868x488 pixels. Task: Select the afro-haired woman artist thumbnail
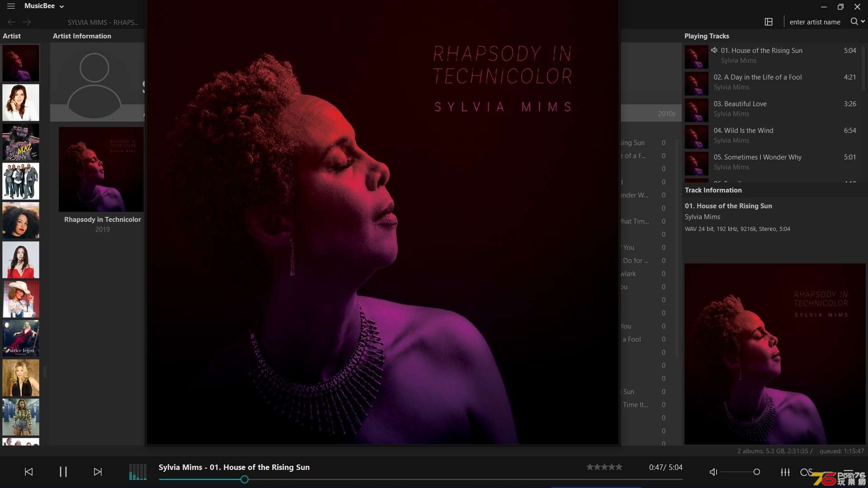pyautogui.click(x=21, y=220)
